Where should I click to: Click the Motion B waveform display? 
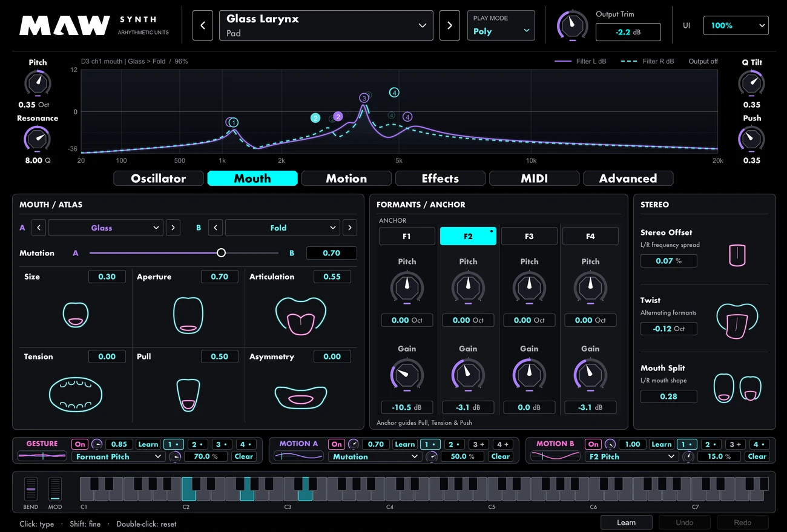(x=555, y=456)
